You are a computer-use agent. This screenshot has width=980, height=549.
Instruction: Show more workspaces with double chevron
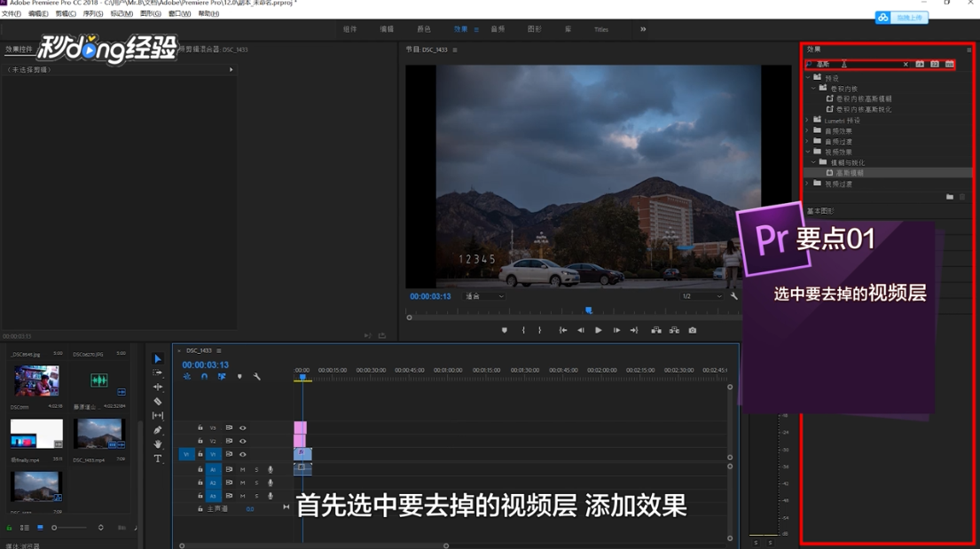(x=643, y=28)
